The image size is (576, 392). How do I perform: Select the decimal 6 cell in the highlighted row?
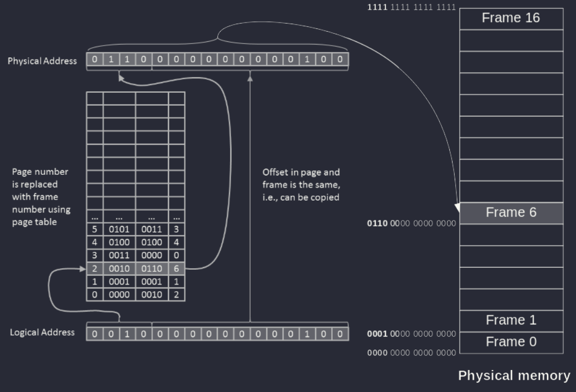click(176, 269)
